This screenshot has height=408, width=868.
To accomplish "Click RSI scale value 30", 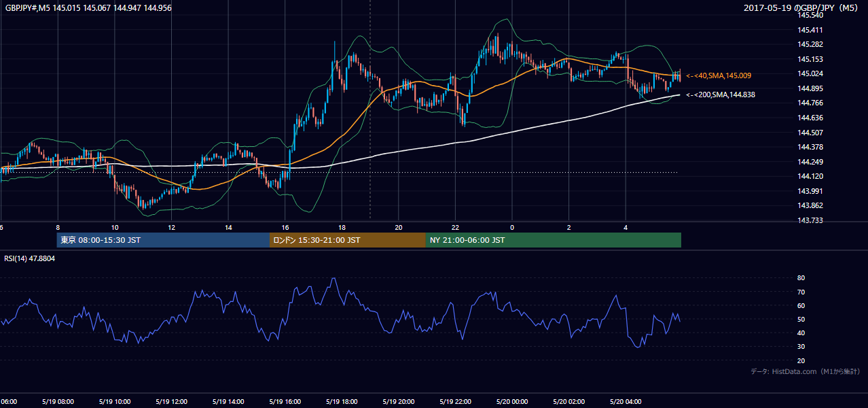I will point(801,347).
